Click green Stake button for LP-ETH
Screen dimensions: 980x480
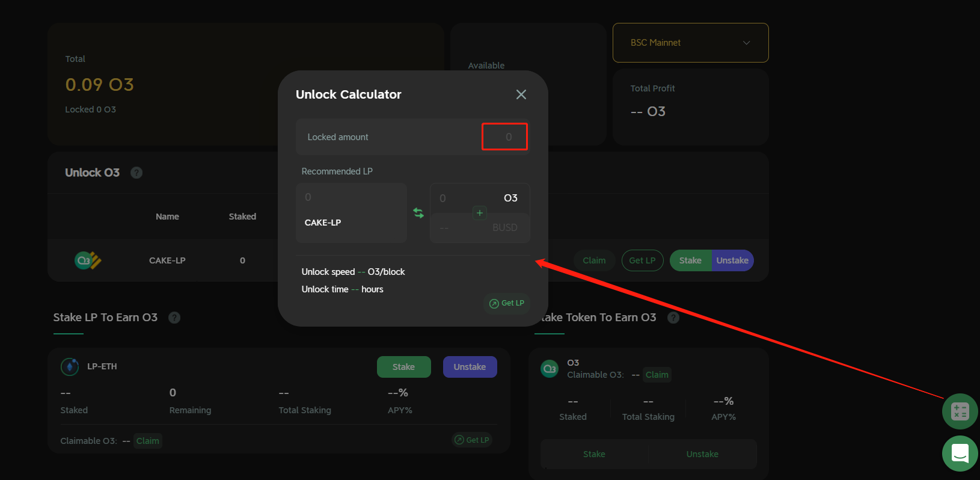tap(403, 367)
